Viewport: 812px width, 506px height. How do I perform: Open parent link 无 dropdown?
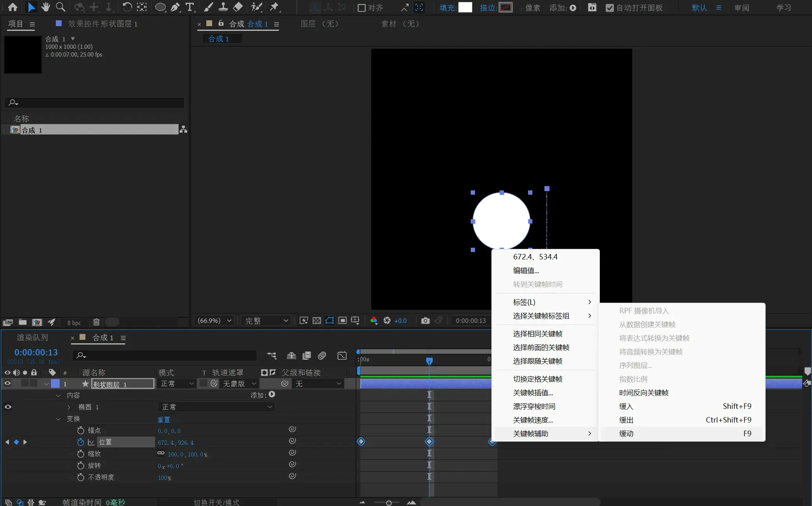click(x=317, y=383)
